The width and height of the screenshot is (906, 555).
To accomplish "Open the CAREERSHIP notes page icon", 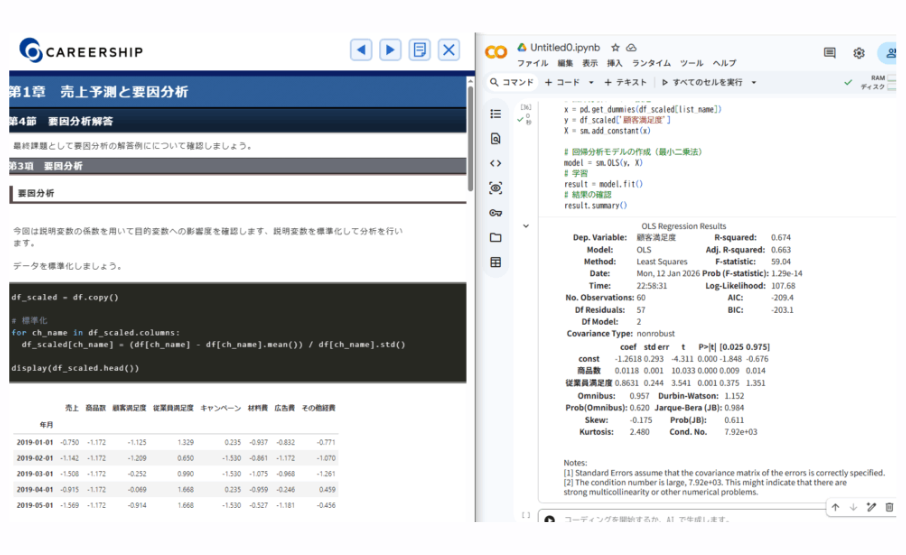I will (x=420, y=50).
